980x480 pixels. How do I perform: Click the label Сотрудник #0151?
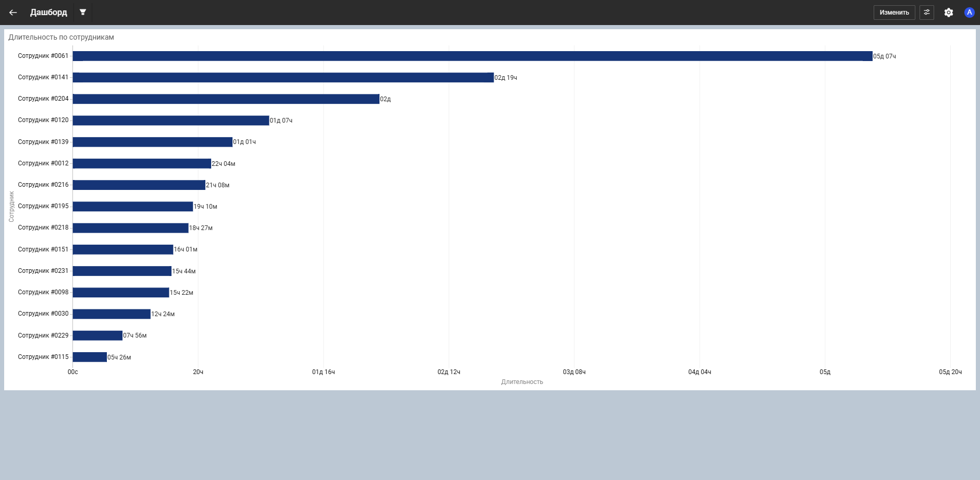coord(43,249)
